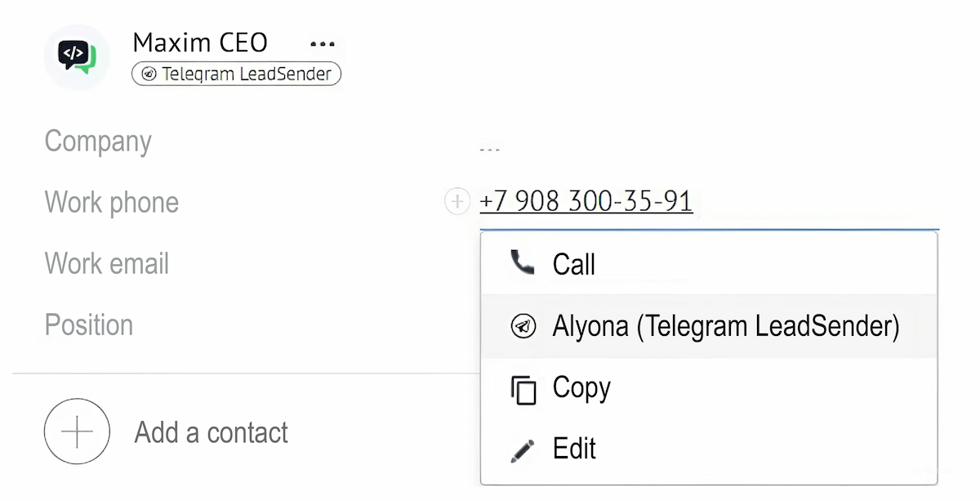Image resolution: width=980 pixels, height=501 pixels.
Task: Open the three-dots menu next to Maxim CEO
Action: click(x=323, y=43)
